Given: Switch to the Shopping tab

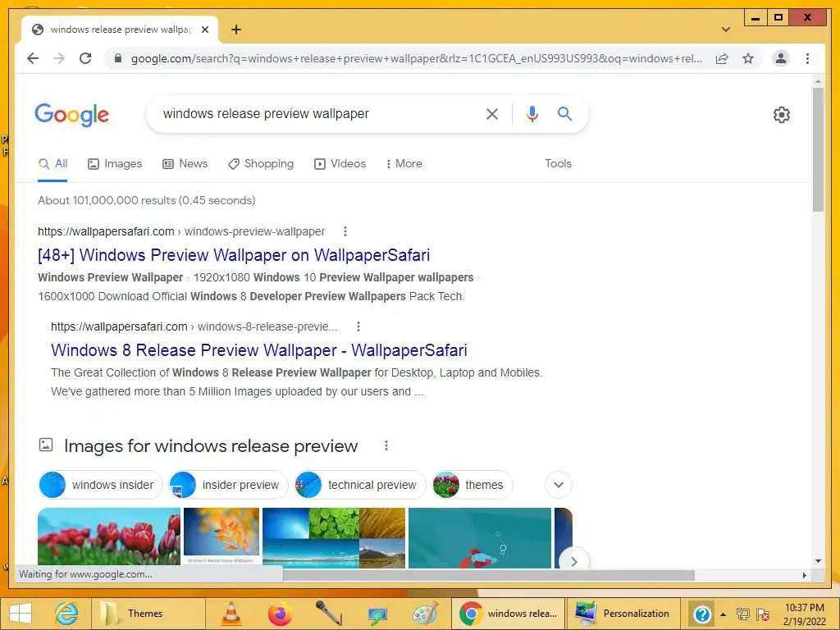Looking at the screenshot, I should [x=261, y=164].
